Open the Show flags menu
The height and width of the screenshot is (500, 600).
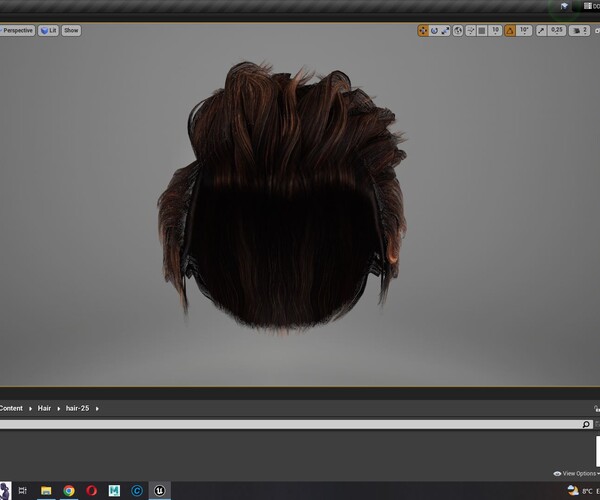click(x=71, y=31)
